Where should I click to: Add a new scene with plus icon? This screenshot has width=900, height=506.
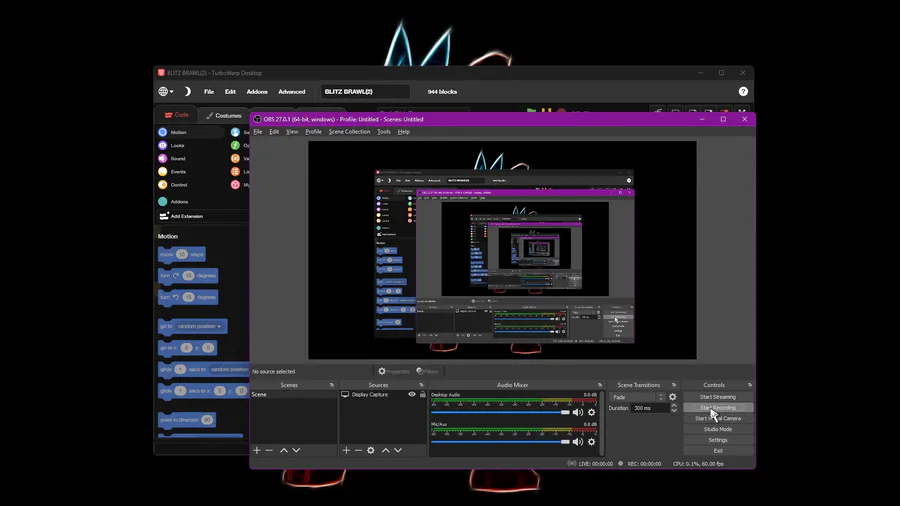(x=257, y=450)
